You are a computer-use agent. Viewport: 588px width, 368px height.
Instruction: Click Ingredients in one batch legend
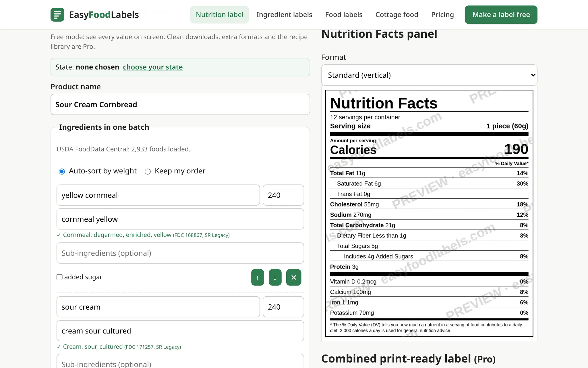(104, 127)
